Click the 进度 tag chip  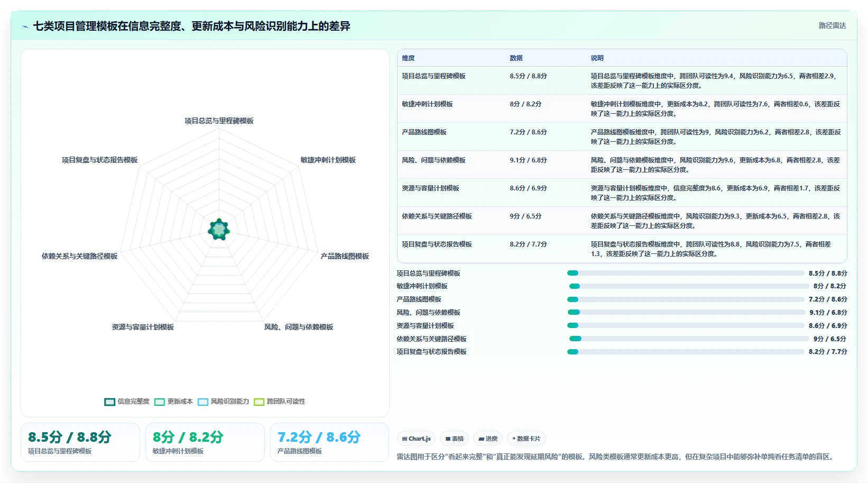coord(488,439)
